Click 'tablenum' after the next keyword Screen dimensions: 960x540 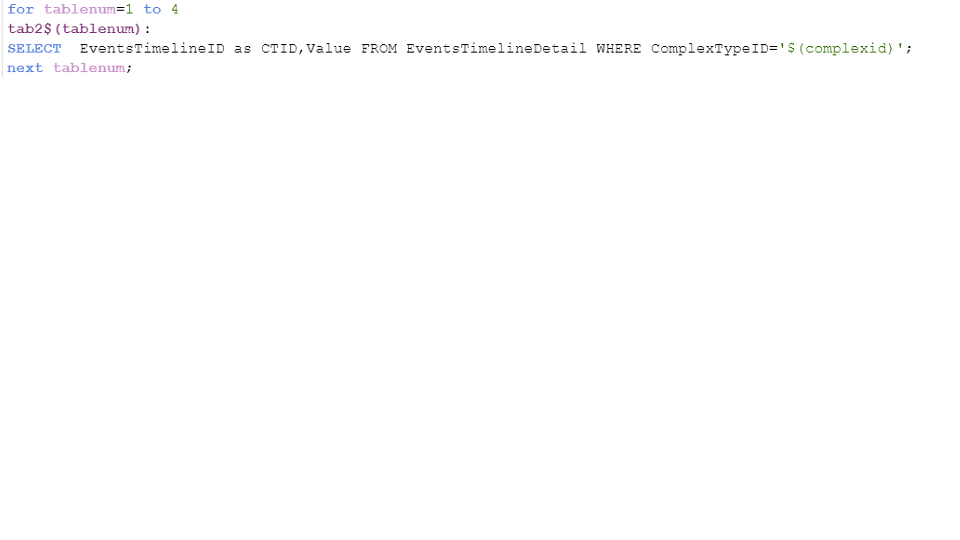click(89, 68)
